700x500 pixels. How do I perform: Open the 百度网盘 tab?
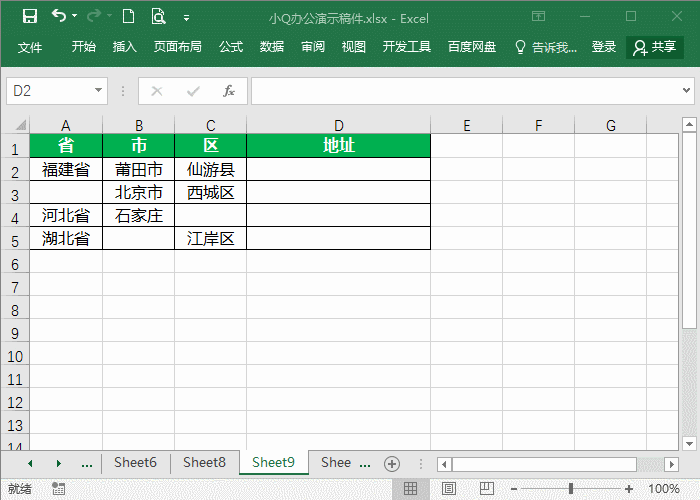click(472, 46)
